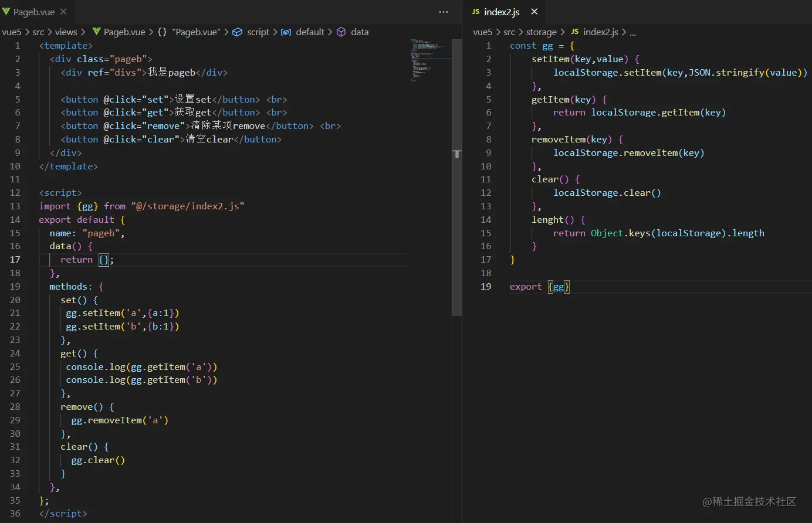
Task: Click the console.log(gg.getItem('b')) line
Action: [x=141, y=380]
